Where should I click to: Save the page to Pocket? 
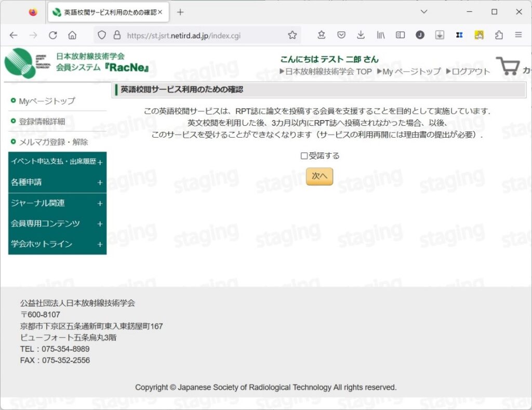click(341, 35)
